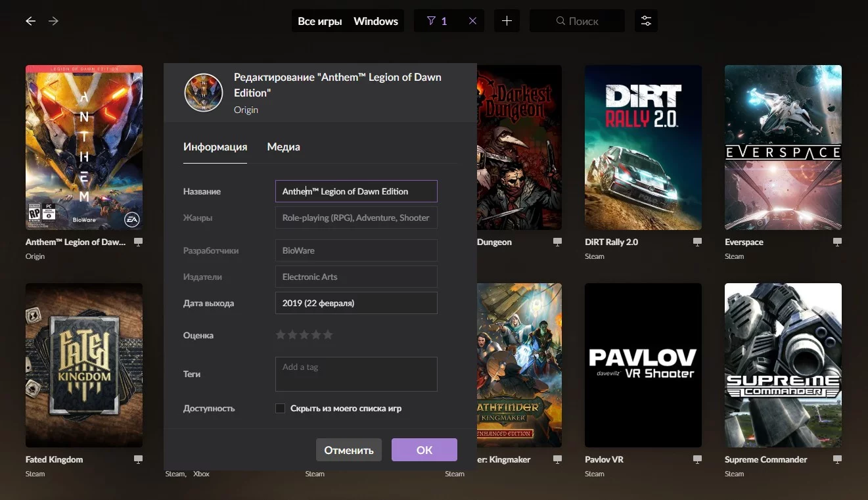The height and width of the screenshot is (500, 868).
Task: Open the Pavlov VR cover
Action: [x=643, y=365]
